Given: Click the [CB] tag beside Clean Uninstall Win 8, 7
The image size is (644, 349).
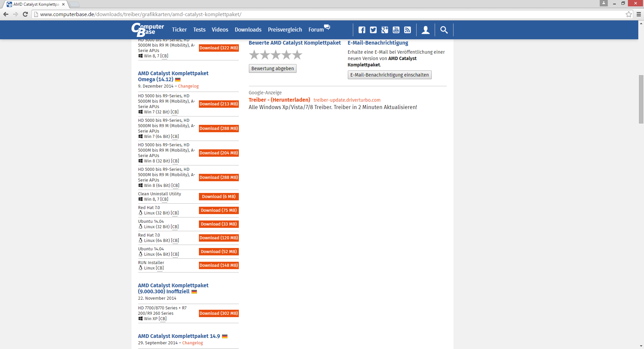Looking at the screenshot, I should pos(164,199).
